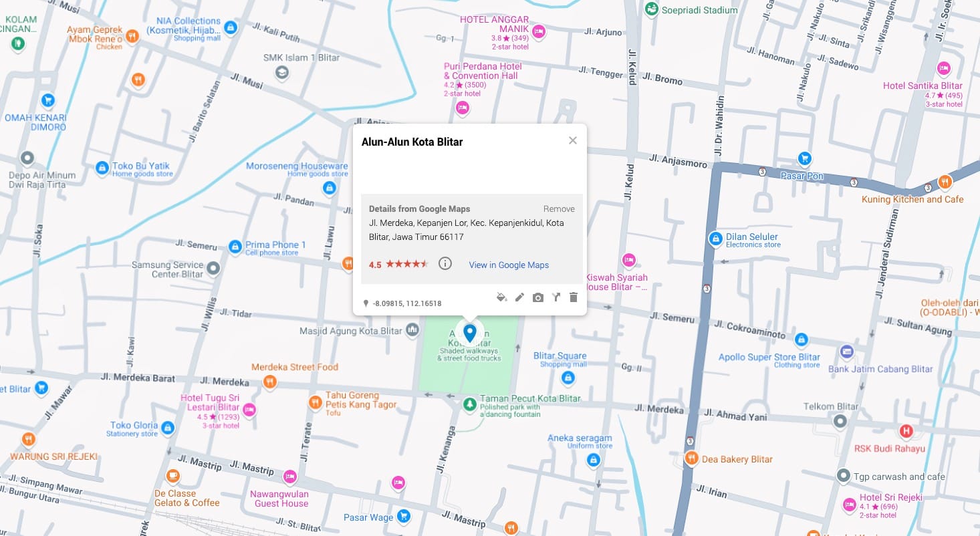Click Tgp carwash and cafe icon

844,476
